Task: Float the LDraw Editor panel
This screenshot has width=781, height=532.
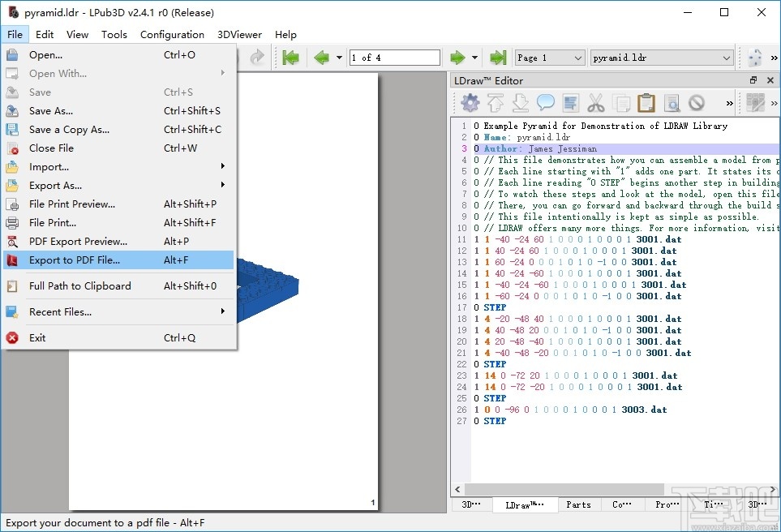Action: (x=753, y=80)
